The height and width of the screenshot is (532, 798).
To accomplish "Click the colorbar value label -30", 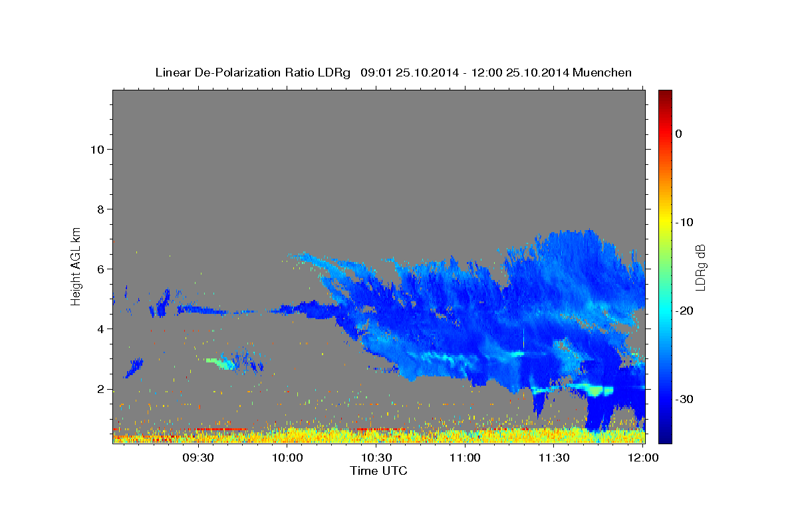I will tap(684, 399).
